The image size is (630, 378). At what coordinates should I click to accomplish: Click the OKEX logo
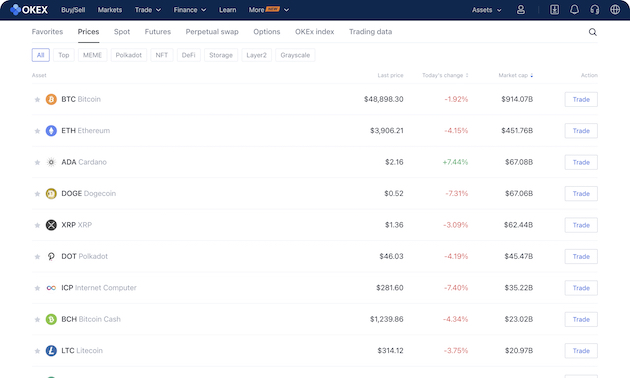point(29,10)
